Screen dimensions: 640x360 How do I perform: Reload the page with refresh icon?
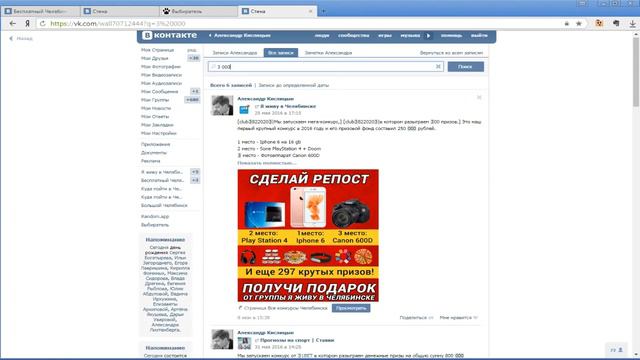pyautogui.click(x=43, y=24)
